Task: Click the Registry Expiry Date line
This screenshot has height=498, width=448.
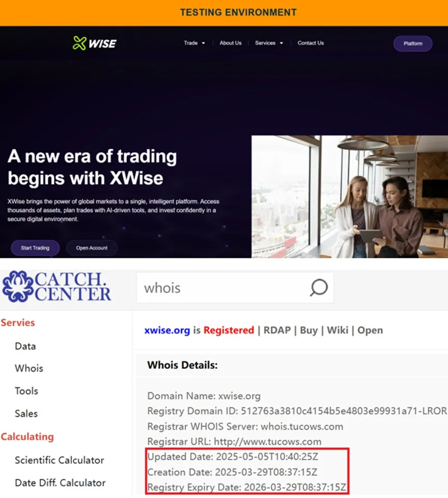Action: tap(247, 487)
